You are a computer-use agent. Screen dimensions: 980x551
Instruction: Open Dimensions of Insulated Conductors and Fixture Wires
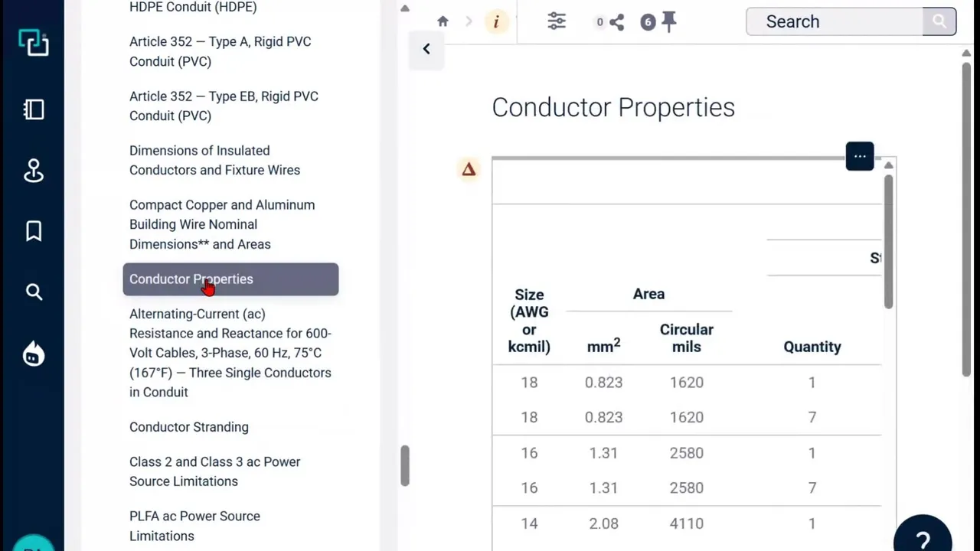pos(214,160)
